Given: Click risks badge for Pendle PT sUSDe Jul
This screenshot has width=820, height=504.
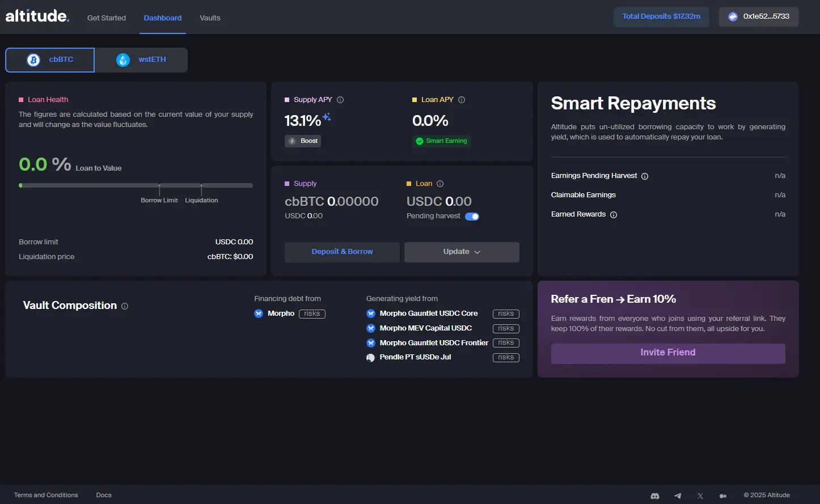Looking at the screenshot, I should pos(506,358).
